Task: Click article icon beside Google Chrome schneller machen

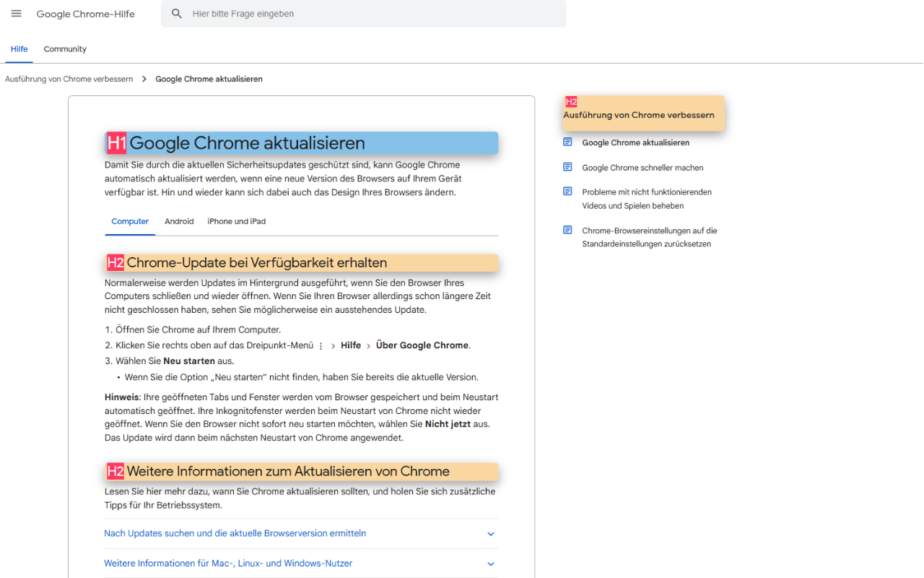Action: click(567, 167)
